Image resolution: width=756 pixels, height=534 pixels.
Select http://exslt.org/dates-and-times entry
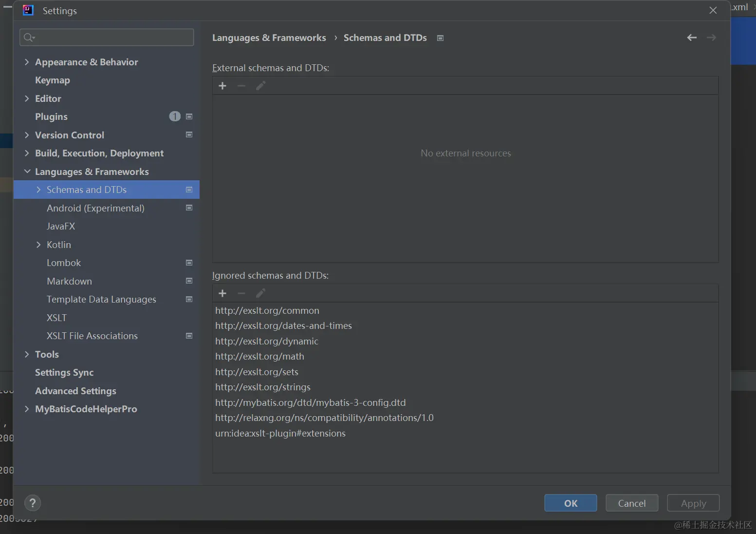click(x=465, y=325)
